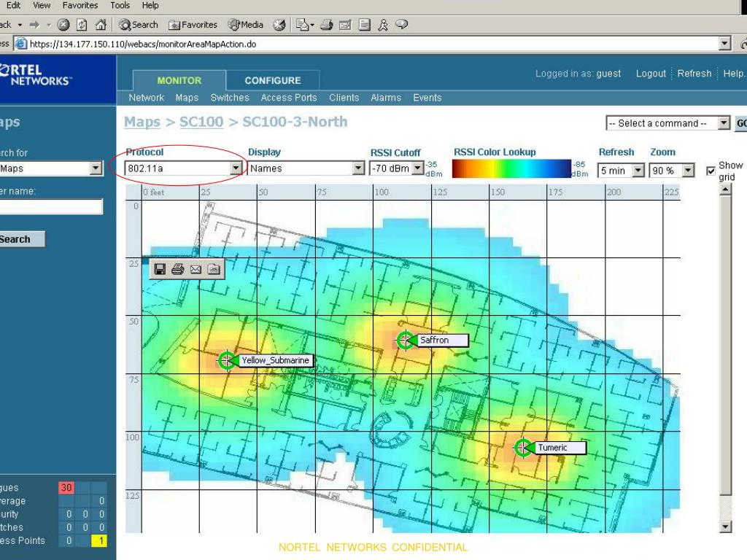Open the Zoom 90 % dropdown
The image size is (747, 560).
(672, 170)
